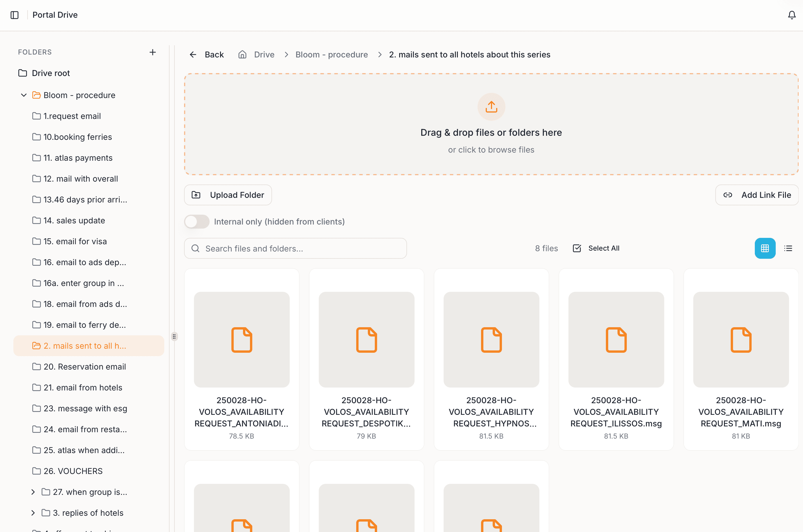803x532 pixels.
Task: Click the panel resize drag handle
Action: point(174,336)
